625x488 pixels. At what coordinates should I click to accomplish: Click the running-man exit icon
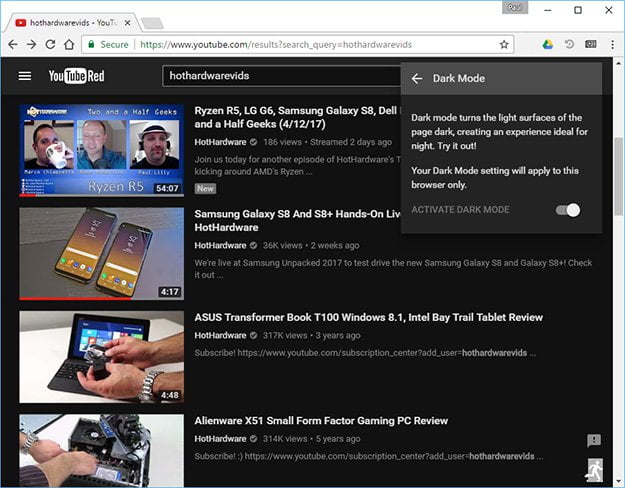pyautogui.click(x=594, y=470)
